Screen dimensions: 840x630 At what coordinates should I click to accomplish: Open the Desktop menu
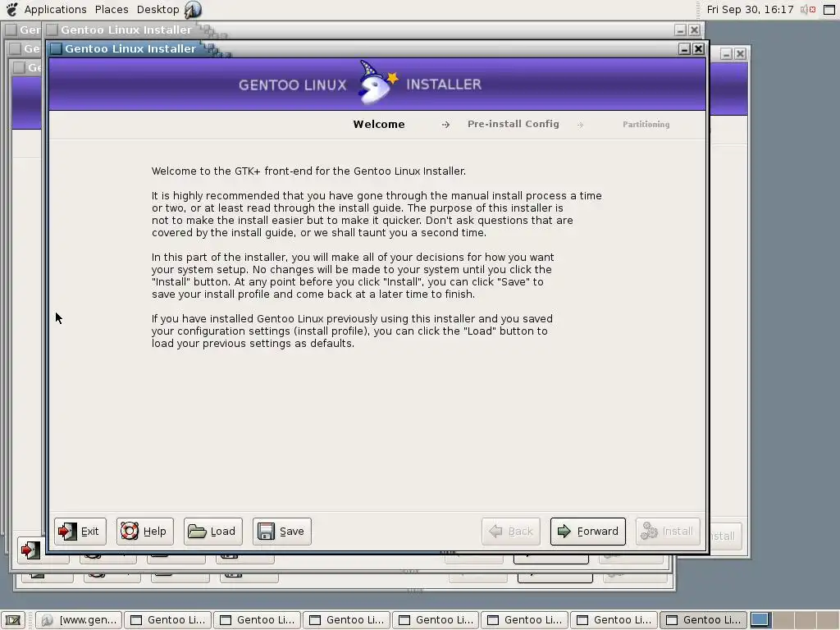157,9
